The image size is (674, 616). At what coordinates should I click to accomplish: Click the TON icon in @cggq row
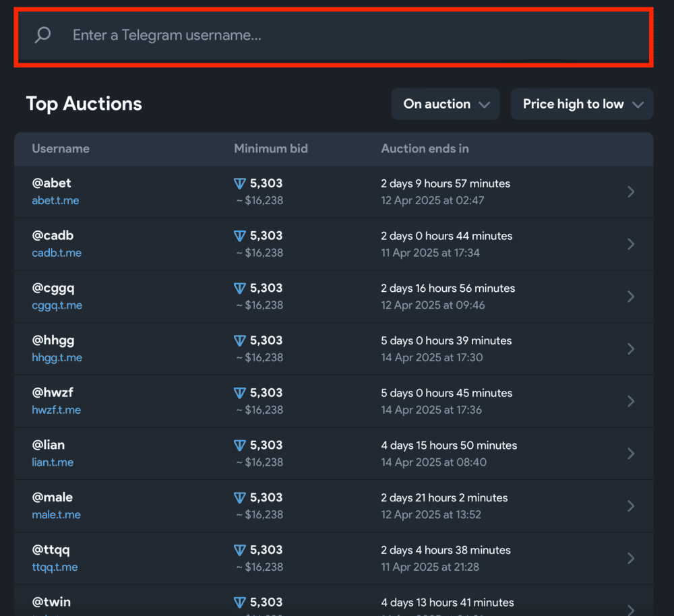(x=240, y=289)
